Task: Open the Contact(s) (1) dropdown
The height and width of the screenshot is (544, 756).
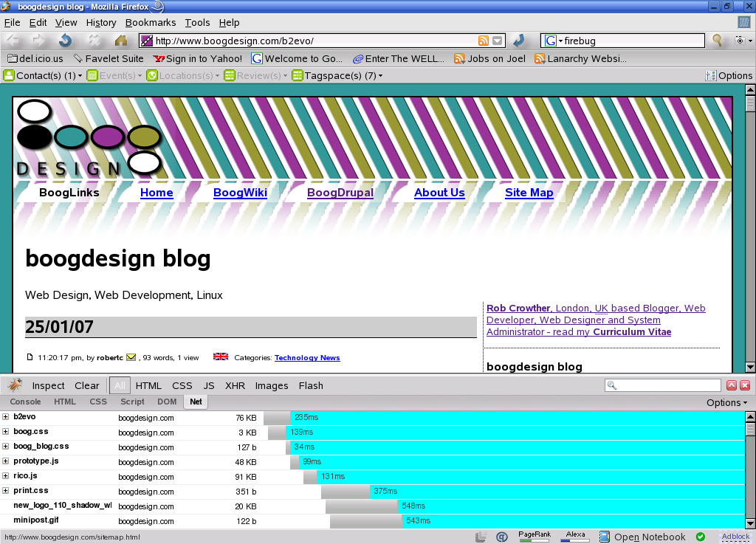Action: (42, 75)
